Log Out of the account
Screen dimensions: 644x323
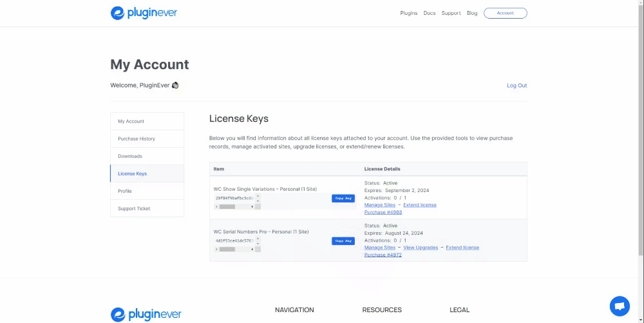pyautogui.click(x=516, y=86)
